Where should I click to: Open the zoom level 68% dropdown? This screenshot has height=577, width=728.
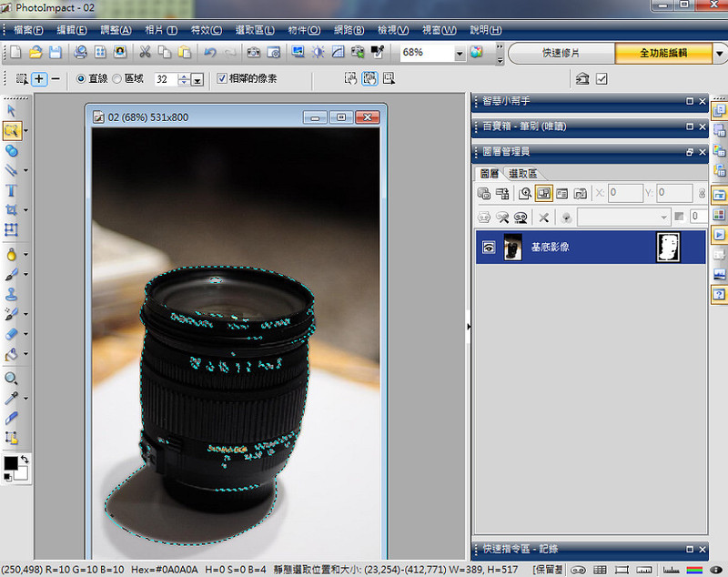[460, 54]
